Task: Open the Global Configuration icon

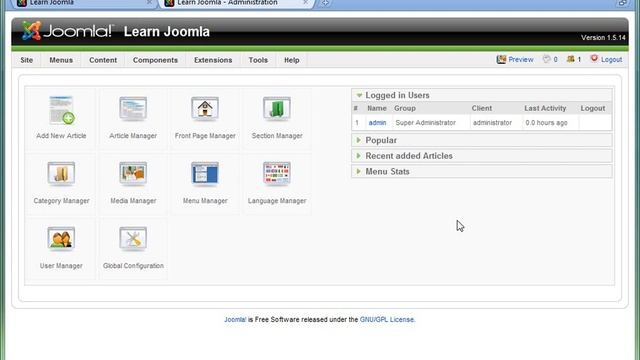Action: click(133, 238)
